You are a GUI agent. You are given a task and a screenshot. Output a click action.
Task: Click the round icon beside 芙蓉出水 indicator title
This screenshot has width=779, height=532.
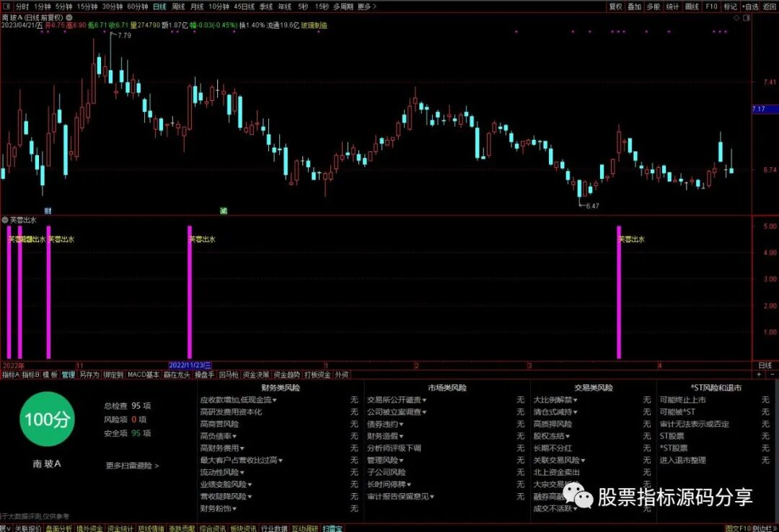[5, 220]
